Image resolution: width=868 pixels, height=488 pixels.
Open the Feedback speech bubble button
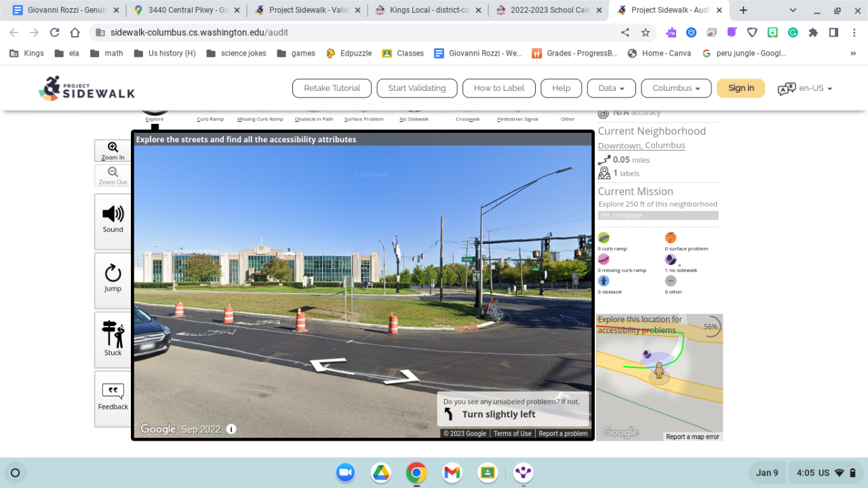click(x=113, y=398)
